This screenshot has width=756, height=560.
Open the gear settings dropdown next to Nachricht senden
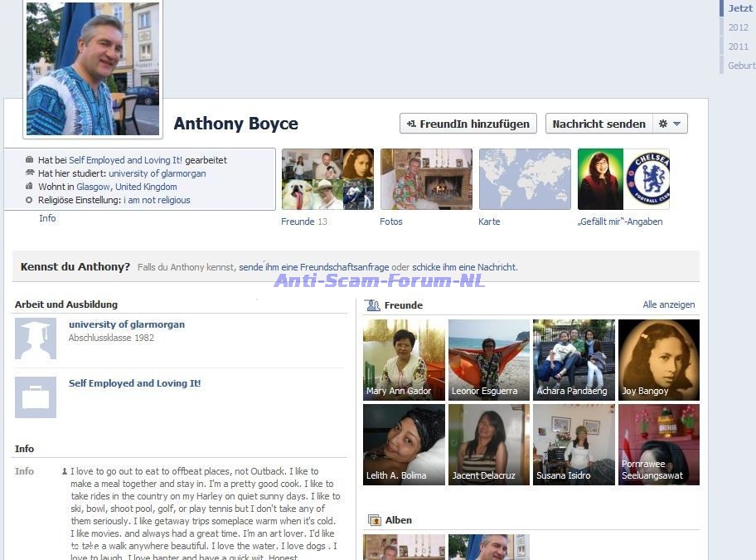(x=670, y=124)
